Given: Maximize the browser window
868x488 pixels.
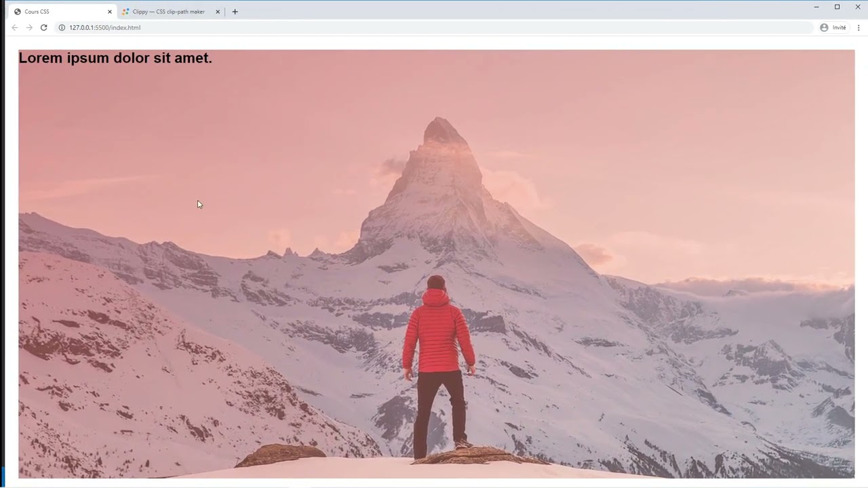Looking at the screenshot, I should (x=837, y=7).
